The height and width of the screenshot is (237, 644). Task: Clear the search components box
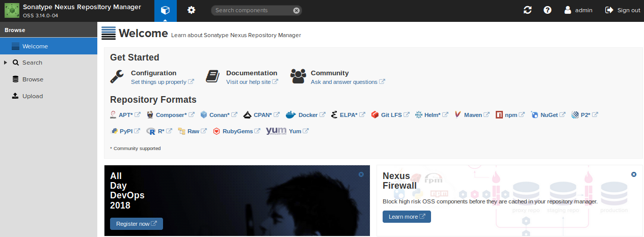point(297,10)
